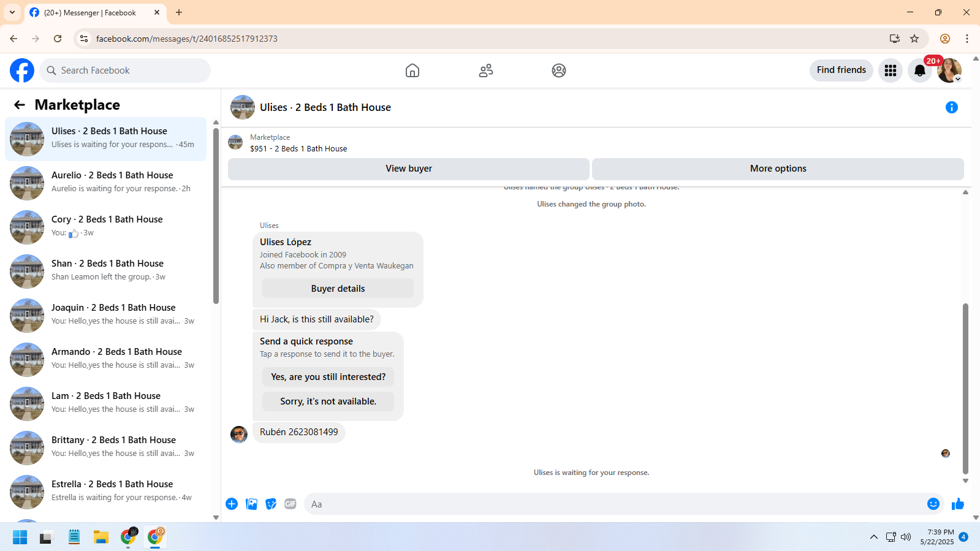Open the profile/groups circle icon in navigation
Viewport: 980px width, 551px height.
point(559,70)
